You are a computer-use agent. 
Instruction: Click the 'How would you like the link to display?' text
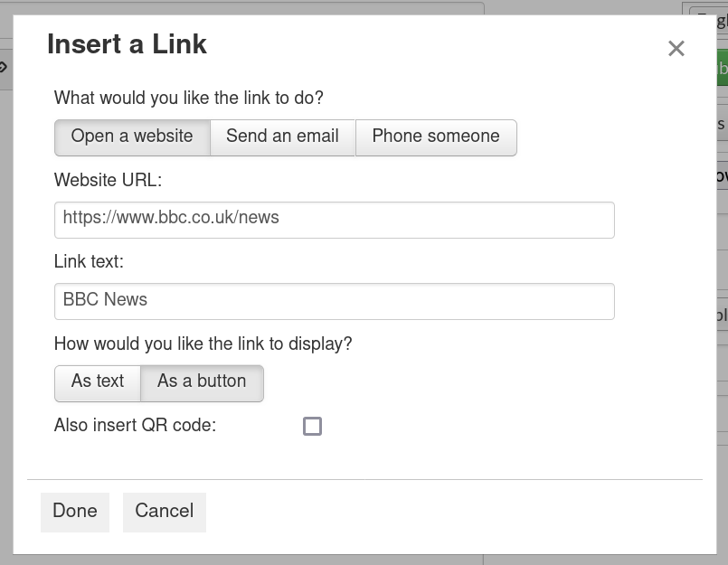(x=203, y=344)
